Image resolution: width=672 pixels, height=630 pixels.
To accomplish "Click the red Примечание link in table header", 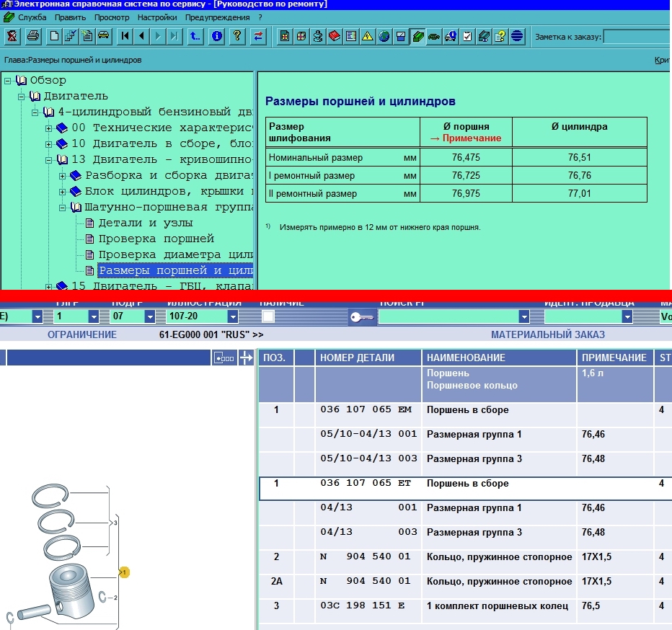I will [x=465, y=138].
